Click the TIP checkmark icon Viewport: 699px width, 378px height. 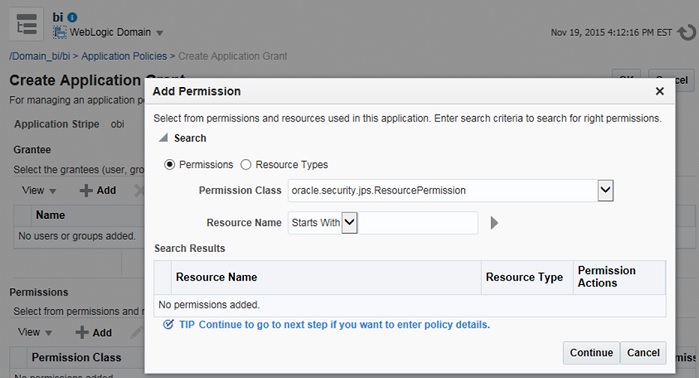[x=168, y=325]
